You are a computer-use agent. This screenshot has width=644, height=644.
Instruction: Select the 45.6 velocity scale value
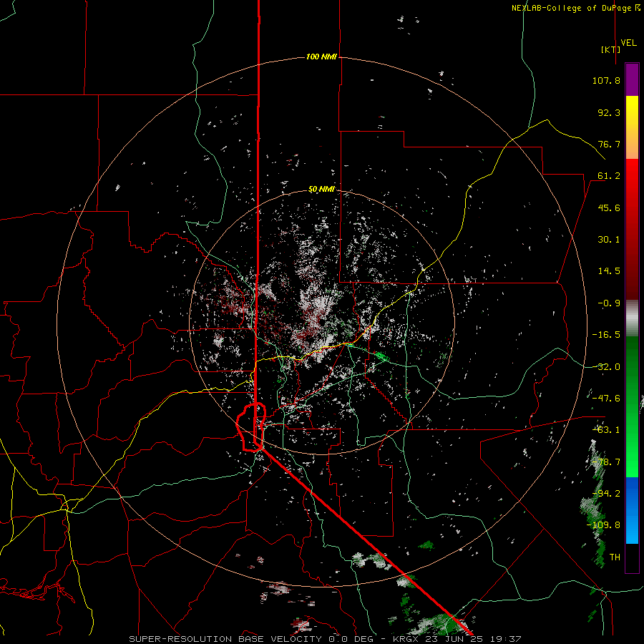coord(609,208)
